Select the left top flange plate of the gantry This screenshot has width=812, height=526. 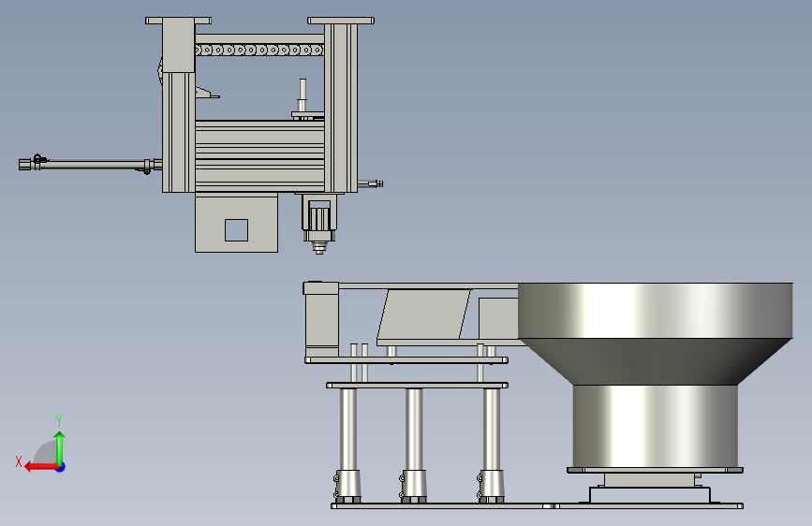point(178,21)
